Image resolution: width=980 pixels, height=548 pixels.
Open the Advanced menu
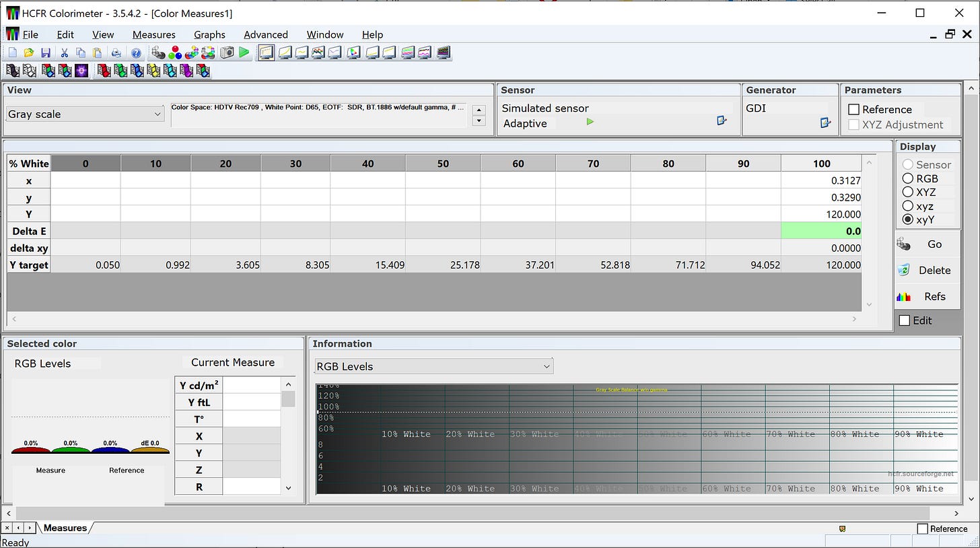pos(266,34)
